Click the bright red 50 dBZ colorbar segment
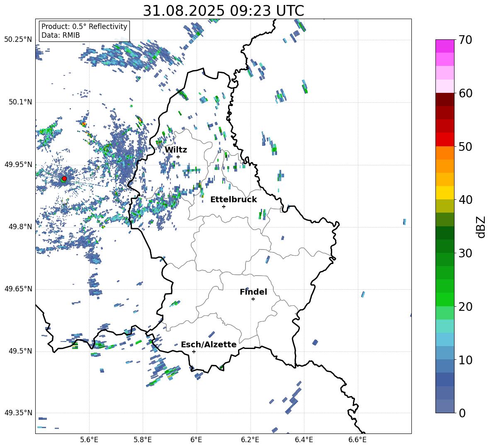491x448 pixels. 445,140
